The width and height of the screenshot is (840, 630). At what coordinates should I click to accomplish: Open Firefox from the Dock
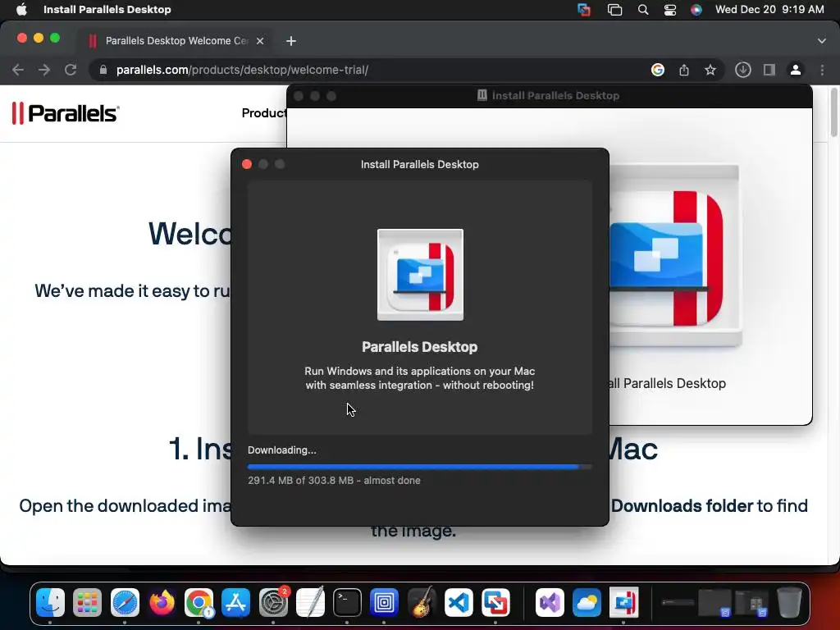pos(162,603)
